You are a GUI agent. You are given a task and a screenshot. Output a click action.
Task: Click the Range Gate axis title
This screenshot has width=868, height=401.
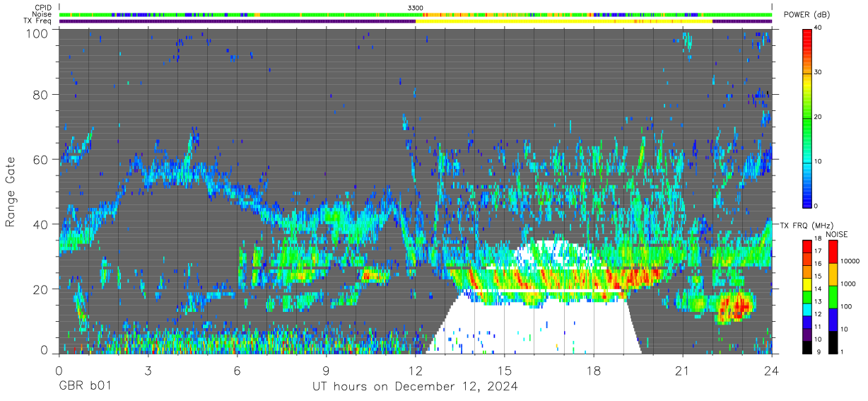pos(11,192)
